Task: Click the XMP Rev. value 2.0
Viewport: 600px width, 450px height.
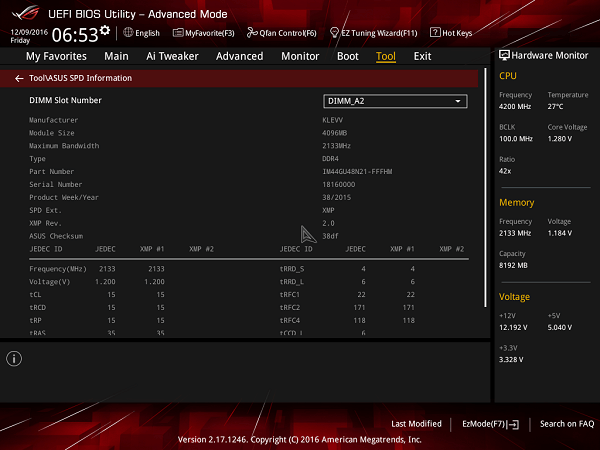Action: click(x=328, y=223)
